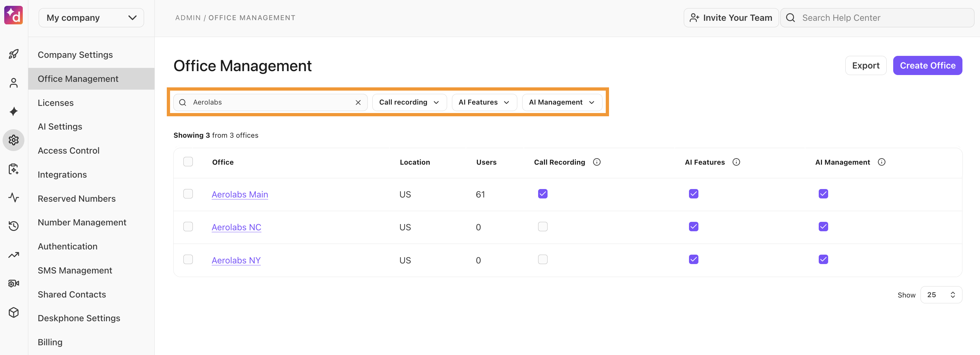Focus the Search Help Center field

pos(877,18)
